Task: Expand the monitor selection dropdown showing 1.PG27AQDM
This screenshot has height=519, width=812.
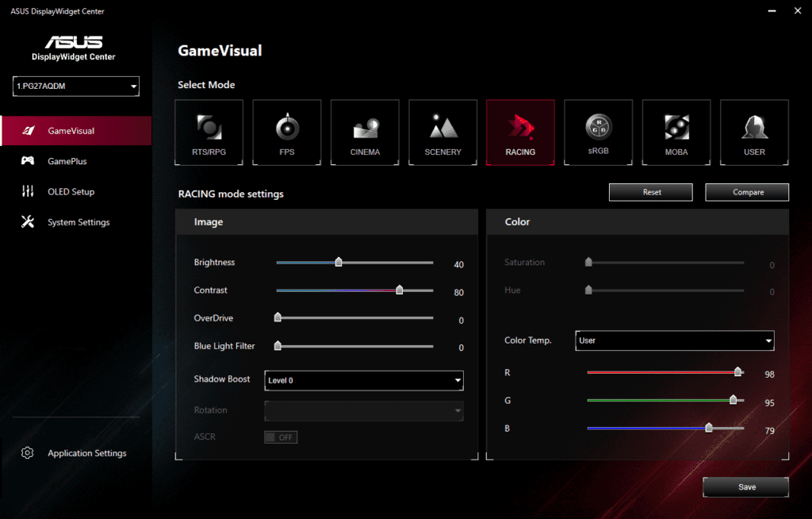Action: [75, 86]
